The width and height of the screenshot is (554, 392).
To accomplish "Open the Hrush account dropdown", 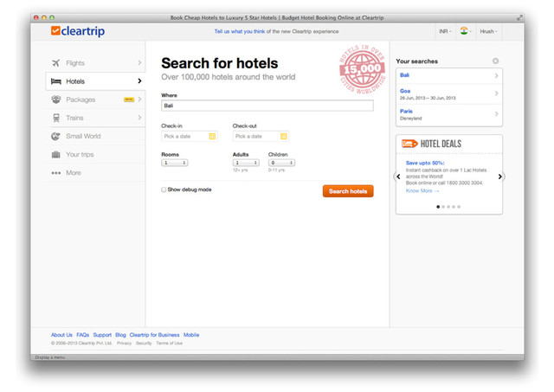I will [488, 31].
